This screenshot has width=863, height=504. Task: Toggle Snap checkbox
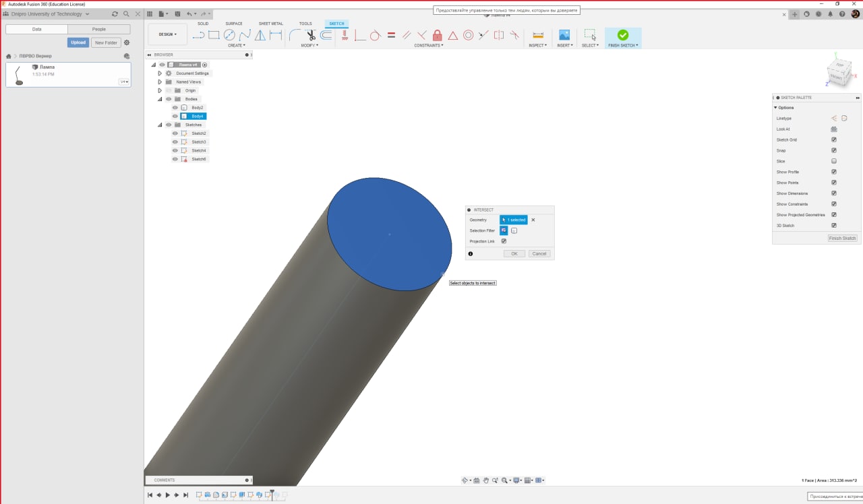834,150
